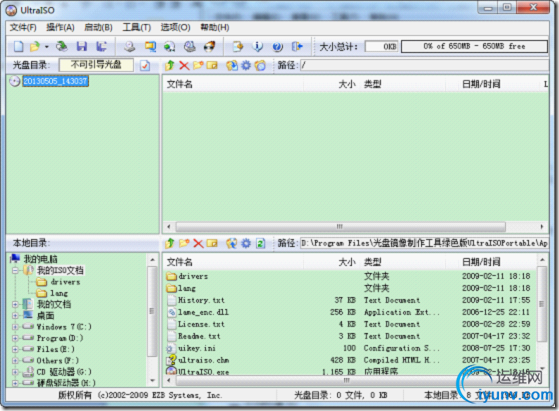This screenshot has width=559, height=411.
Task: Expand the Program (D:) drive node
Action: [15, 338]
